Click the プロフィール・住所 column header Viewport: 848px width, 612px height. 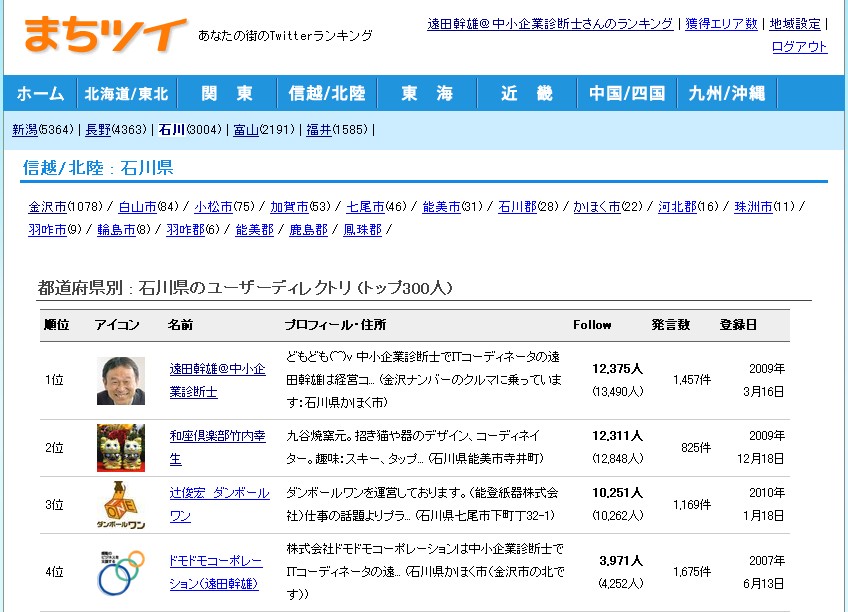(335, 325)
